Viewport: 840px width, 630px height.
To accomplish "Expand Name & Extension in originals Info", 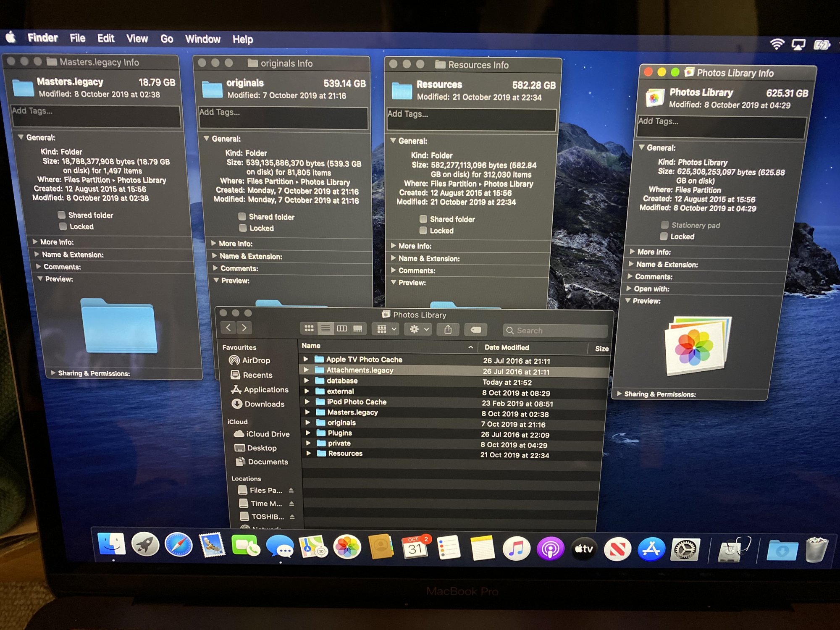I will [x=214, y=255].
